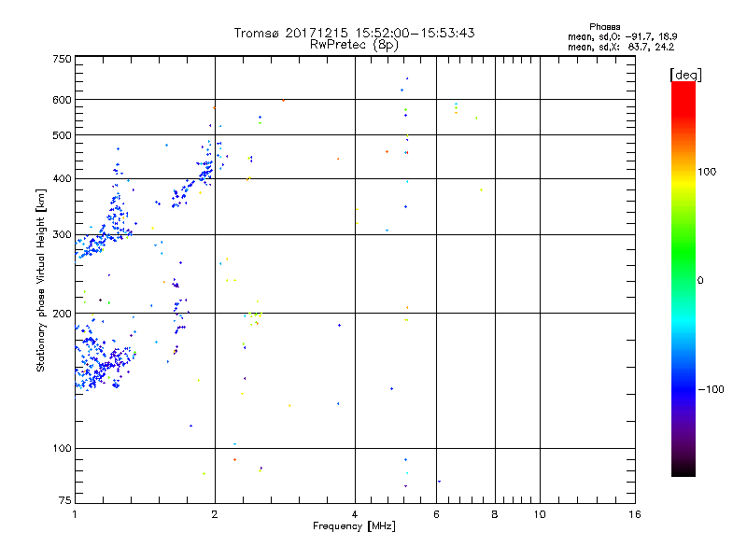
Task: Click the plot title 'Tromsø 20171215 15:52:00-15:53:43'
Action: [354, 33]
